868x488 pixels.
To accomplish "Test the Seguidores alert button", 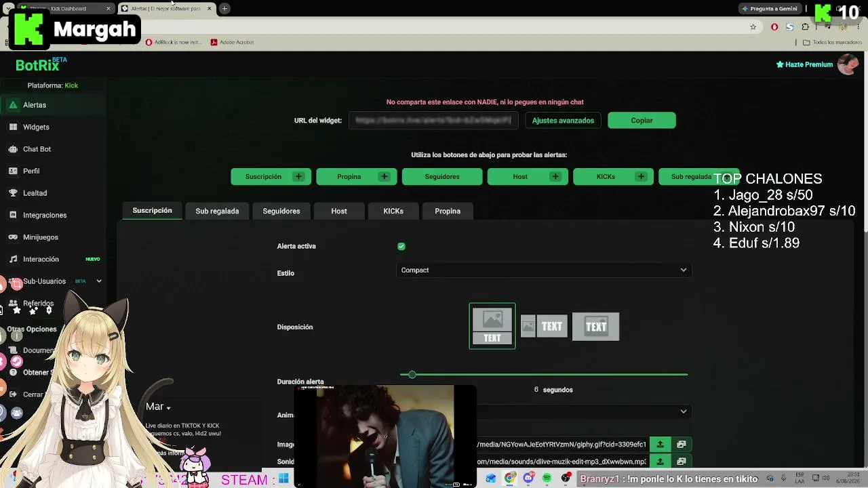I will pos(442,176).
